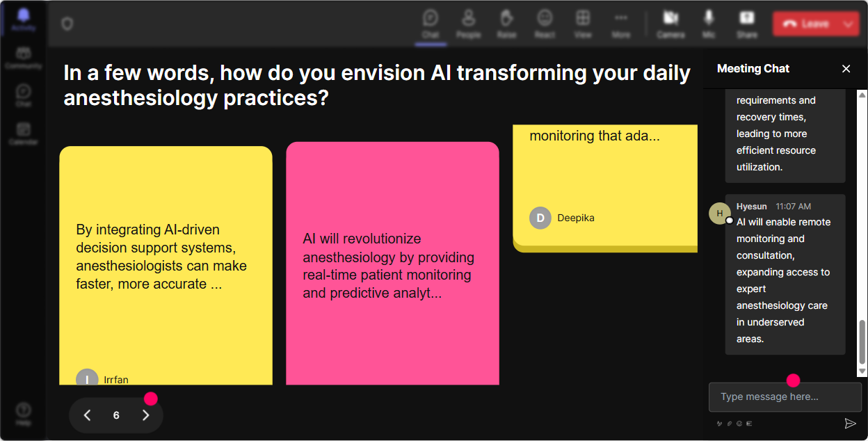Click the slide question heading about AI
This screenshot has height=441, width=868.
(377, 86)
